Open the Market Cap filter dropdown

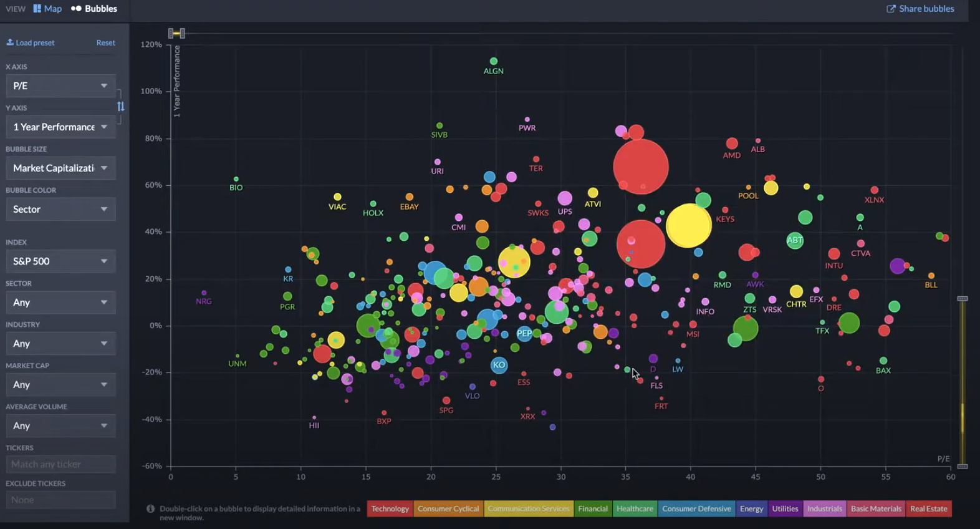(60, 384)
